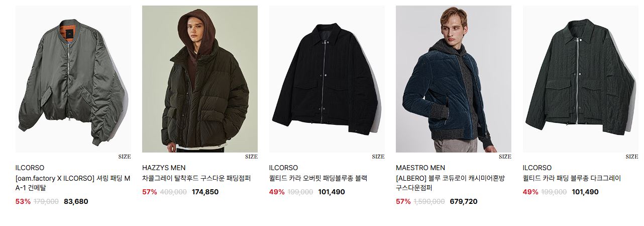Click SIZE under the blue corduroy jumper

[505, 157]
